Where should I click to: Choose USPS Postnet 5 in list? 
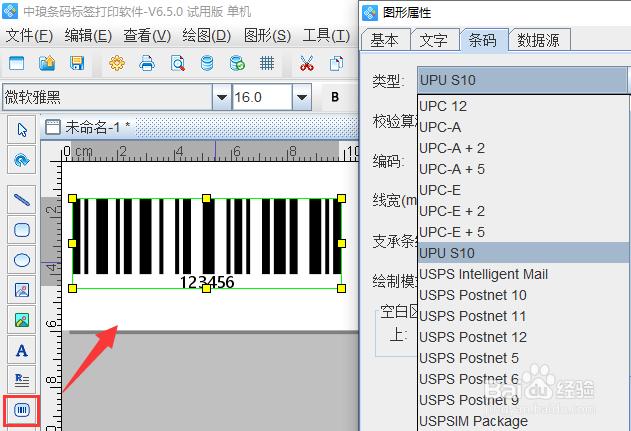[523, 358]
